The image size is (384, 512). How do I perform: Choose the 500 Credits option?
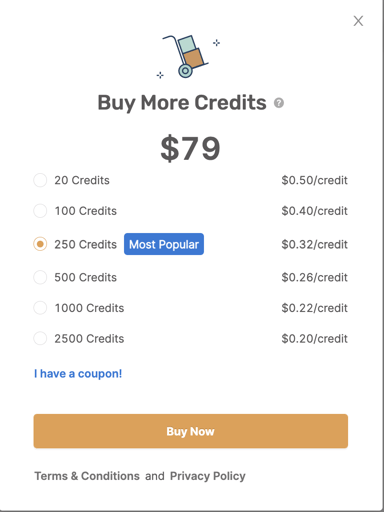click(40, 277)
